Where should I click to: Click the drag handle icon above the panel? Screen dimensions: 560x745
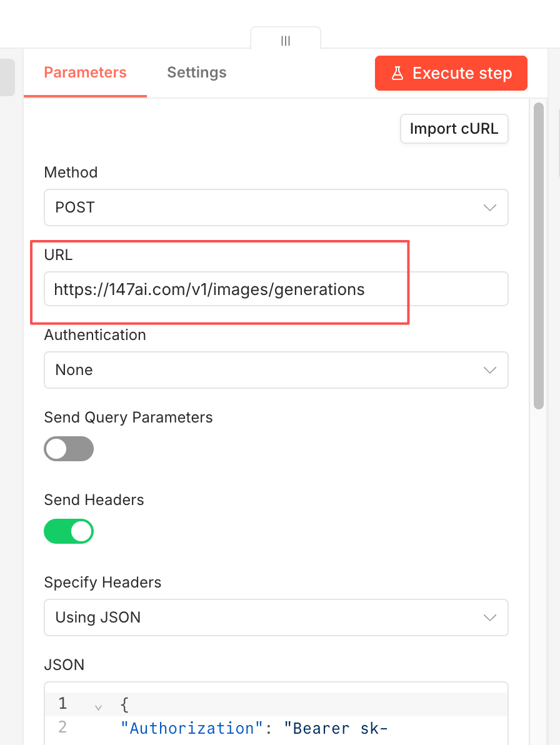coord(286,41)
